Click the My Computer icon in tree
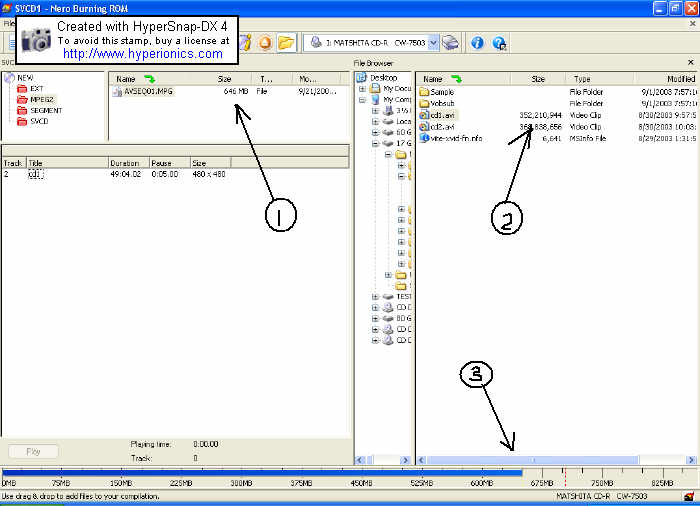 point(375,100)
